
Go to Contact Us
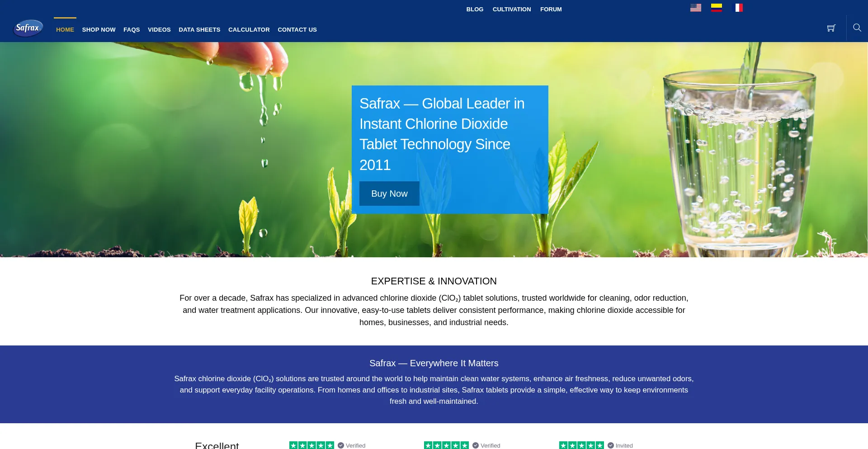coord(297,30)
